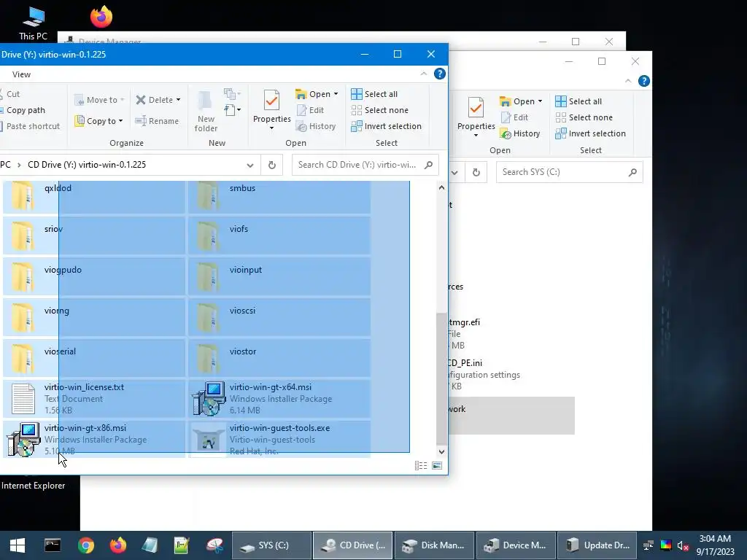Switch to SYS (C:) taskbar window
Viewport: 747px width, 560px height.
tap(271, 545)
